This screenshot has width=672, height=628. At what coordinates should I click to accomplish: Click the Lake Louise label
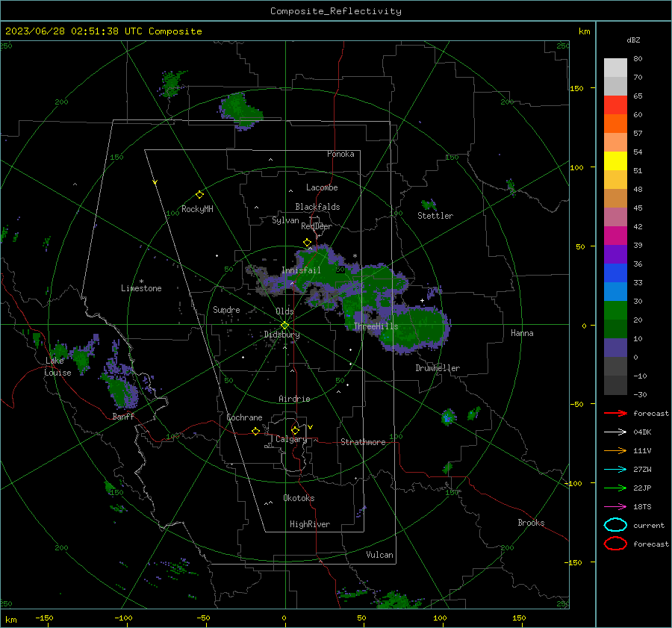(x=57, y=367)
